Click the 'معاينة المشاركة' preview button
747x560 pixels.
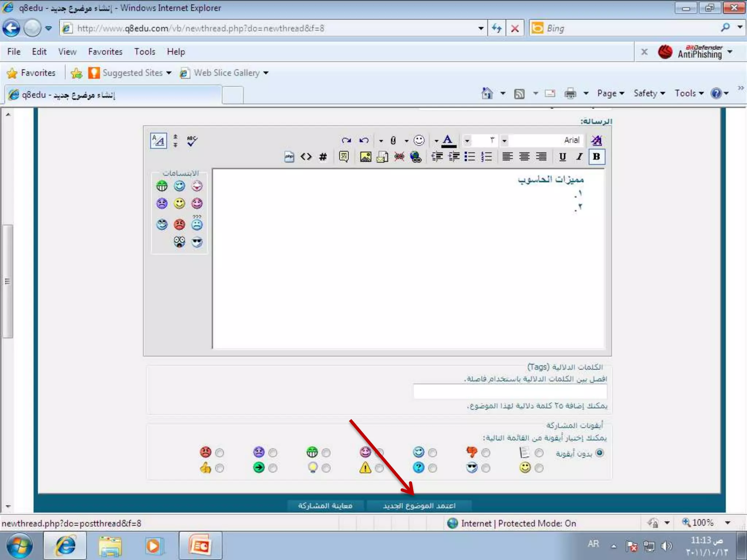(x=325, y=506)
